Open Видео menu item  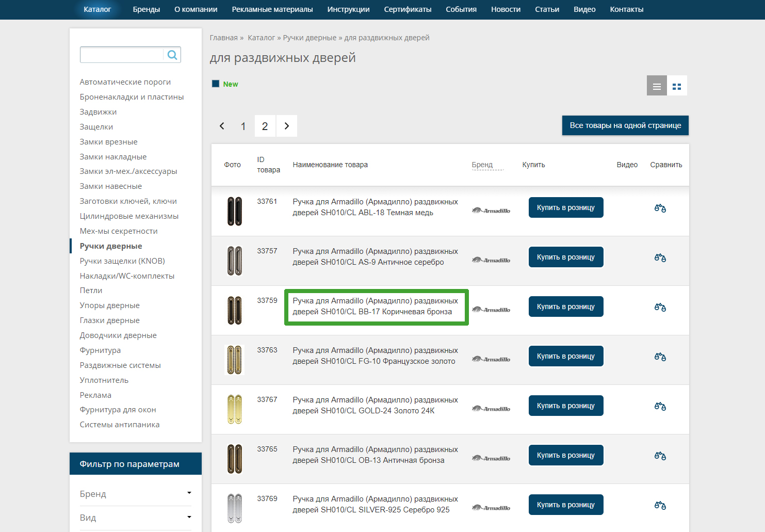tap(584, 9)
